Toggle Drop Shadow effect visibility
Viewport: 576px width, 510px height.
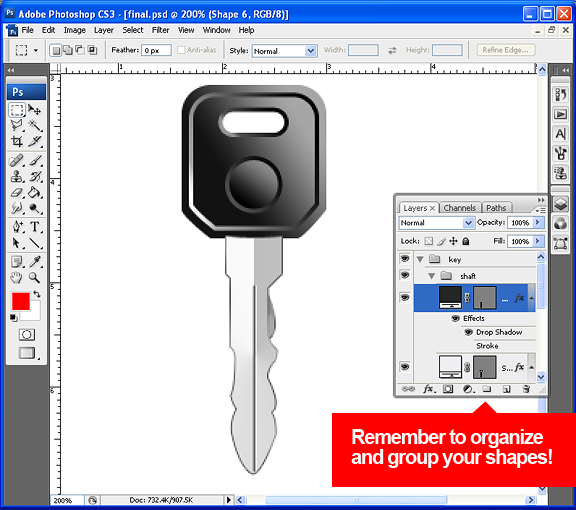[468, 332]
